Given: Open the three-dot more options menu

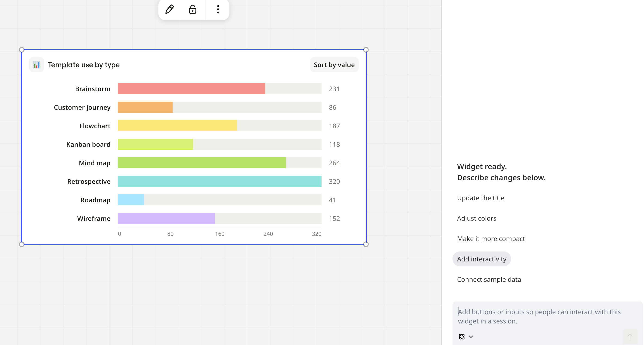Looking at the screenshot, I should point(218,9).
